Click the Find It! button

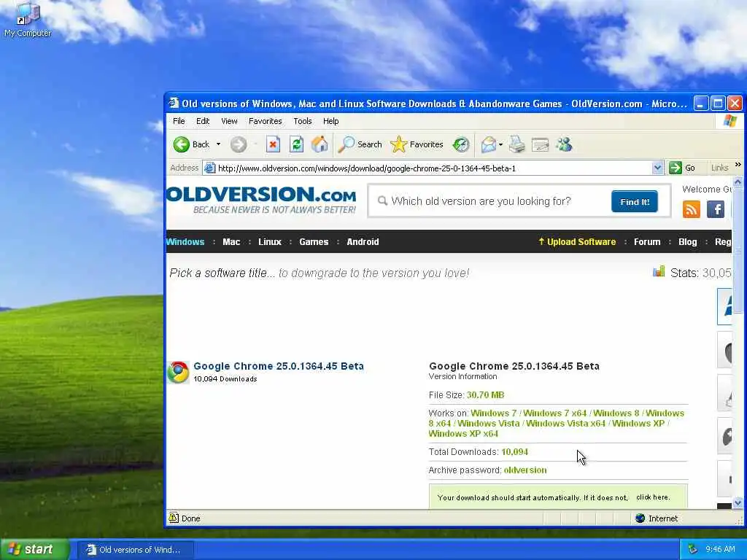pyautogui.click(x=635, y=201)
